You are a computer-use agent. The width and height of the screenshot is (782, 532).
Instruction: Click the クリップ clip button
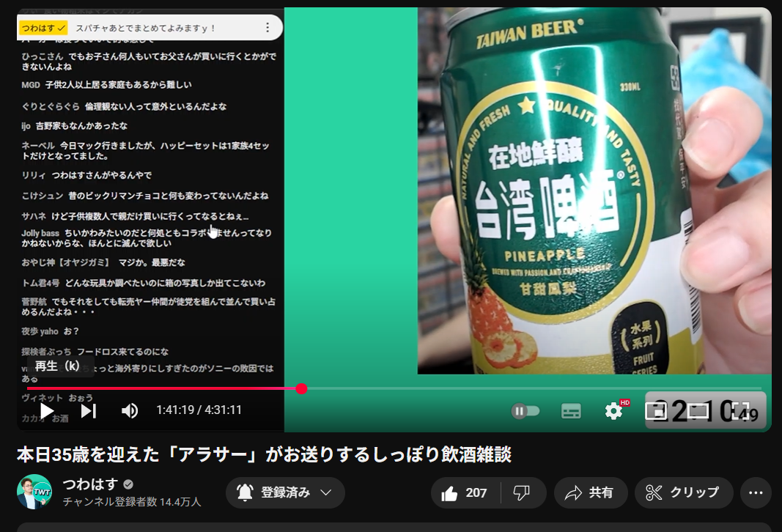click(684, 492)
